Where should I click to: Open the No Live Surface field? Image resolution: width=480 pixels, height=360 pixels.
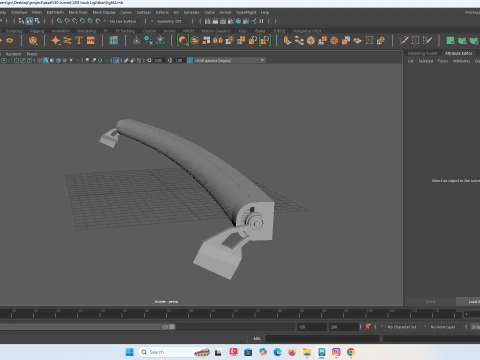tap(123, 21)
